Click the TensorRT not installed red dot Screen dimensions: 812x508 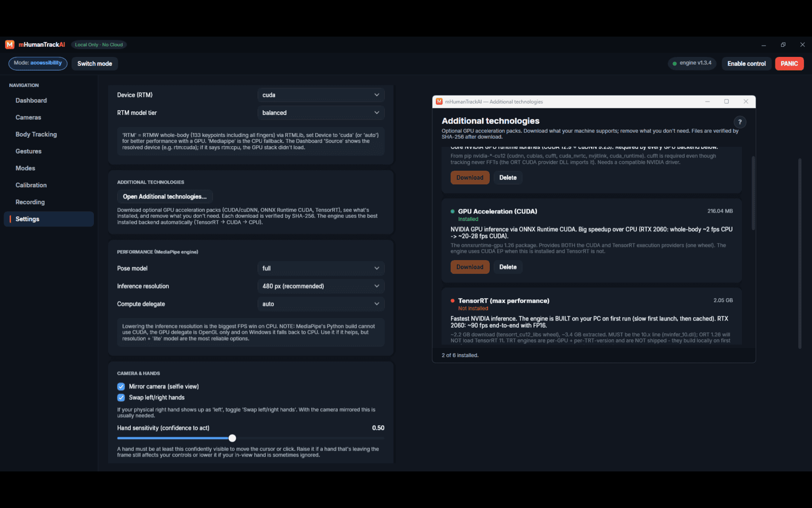click(453, 301)
